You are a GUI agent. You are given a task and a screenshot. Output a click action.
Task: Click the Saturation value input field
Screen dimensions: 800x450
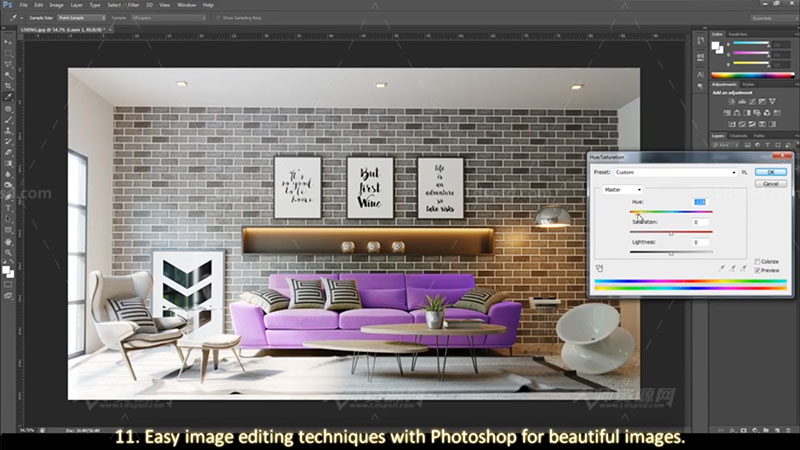pyautogui.click(x=700, y=222)
